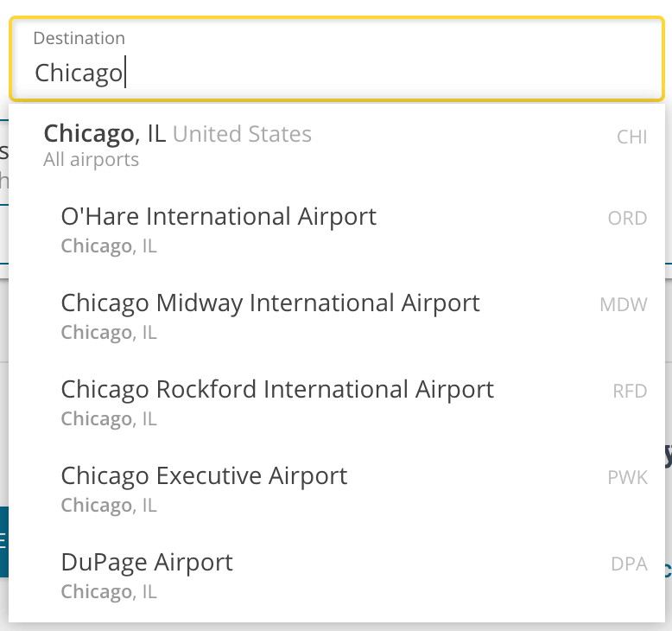Click the MDW airport code
The width and height of the screenshot is (672, 631).
tap(623, 305)
